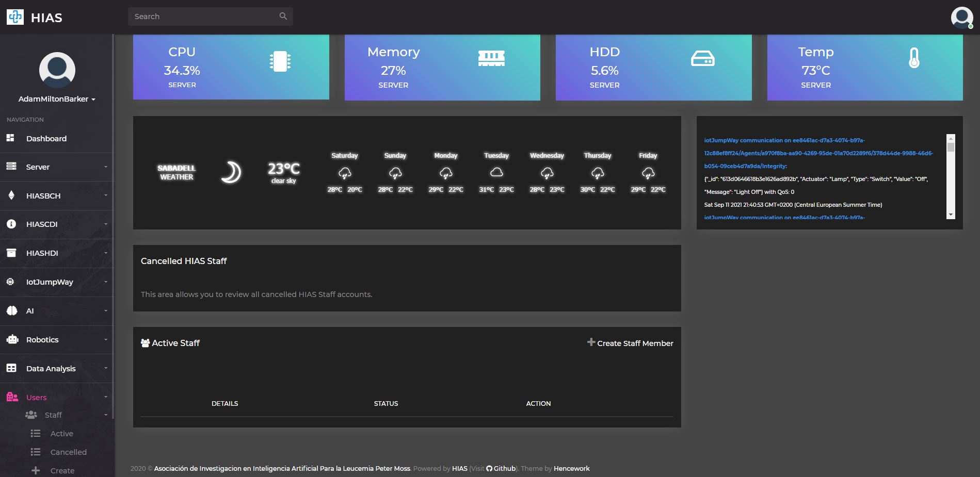Click the plus icon beside Create
The width and height of the screenshot is (980, 477).
tap(36, 470)
